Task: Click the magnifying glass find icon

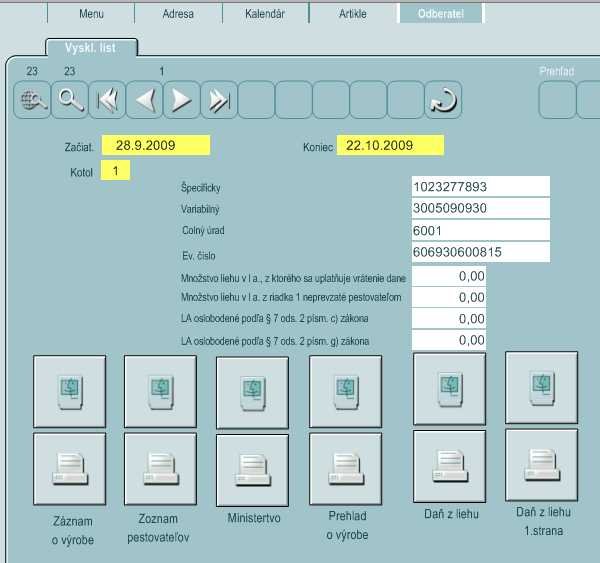Action: click(x=70, y=100)
